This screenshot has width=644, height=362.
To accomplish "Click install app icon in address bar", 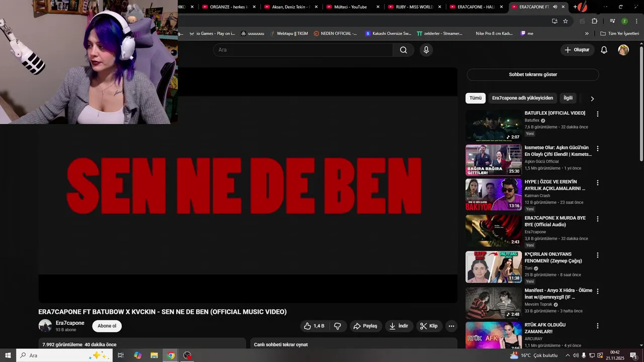I will tap(554, 21).
